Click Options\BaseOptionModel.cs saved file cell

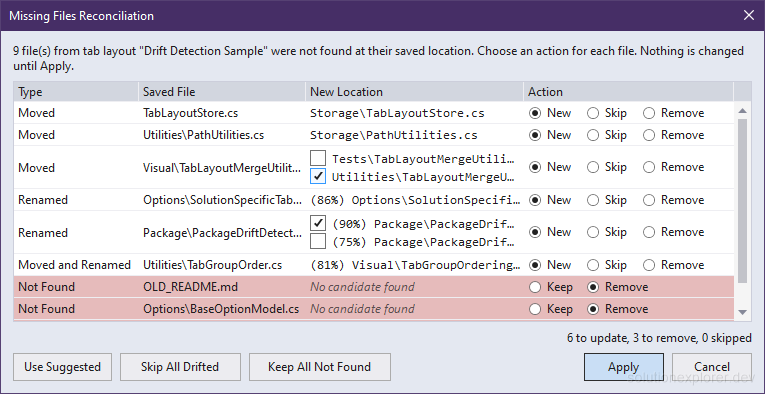coord(222,309)
